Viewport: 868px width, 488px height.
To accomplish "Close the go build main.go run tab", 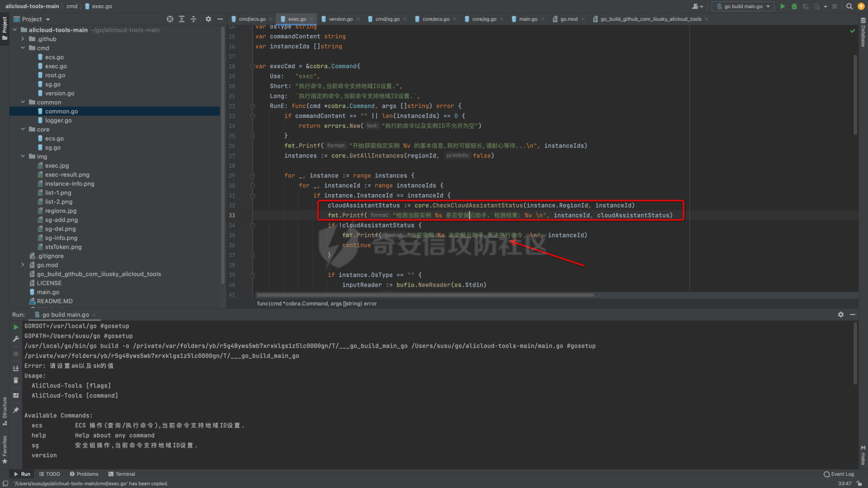I will coord(94,315).
